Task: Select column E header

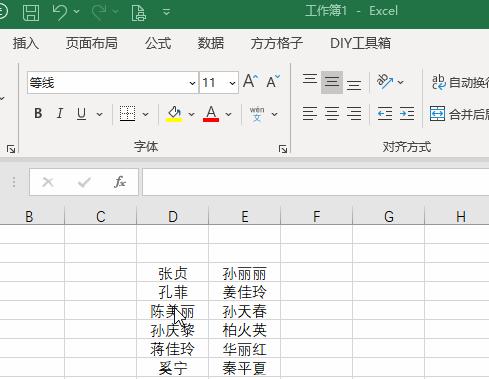Action: tap(245, 217)
